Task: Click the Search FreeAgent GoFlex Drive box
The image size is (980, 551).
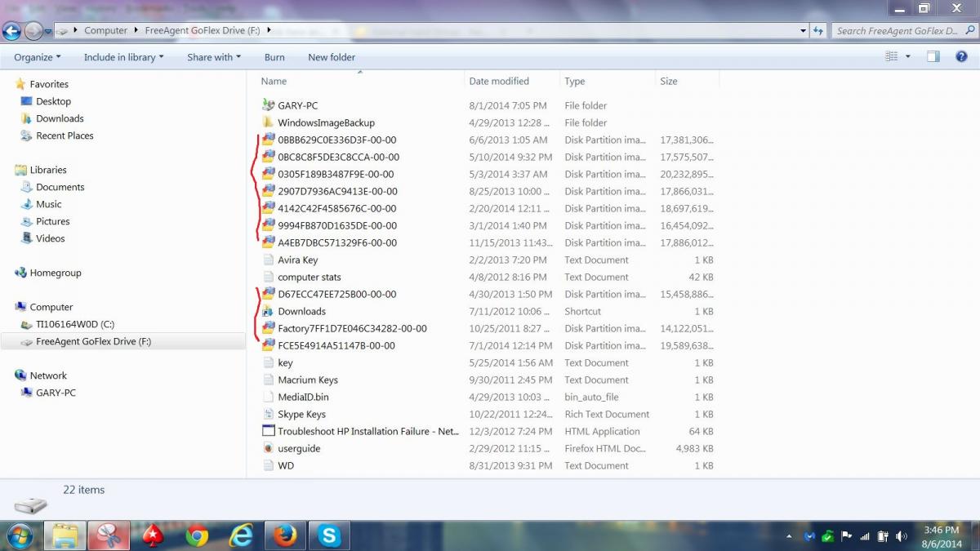Action: click(x=903, y=31)
